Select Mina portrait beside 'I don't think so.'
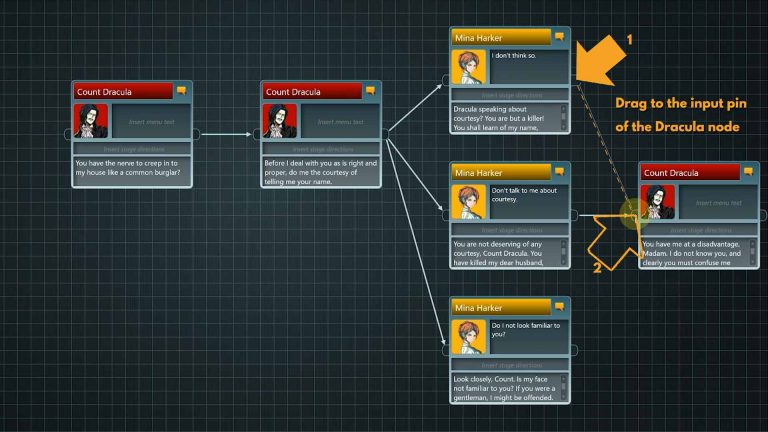Viewport: 768px width, 432px height. (x=469, y=67)
